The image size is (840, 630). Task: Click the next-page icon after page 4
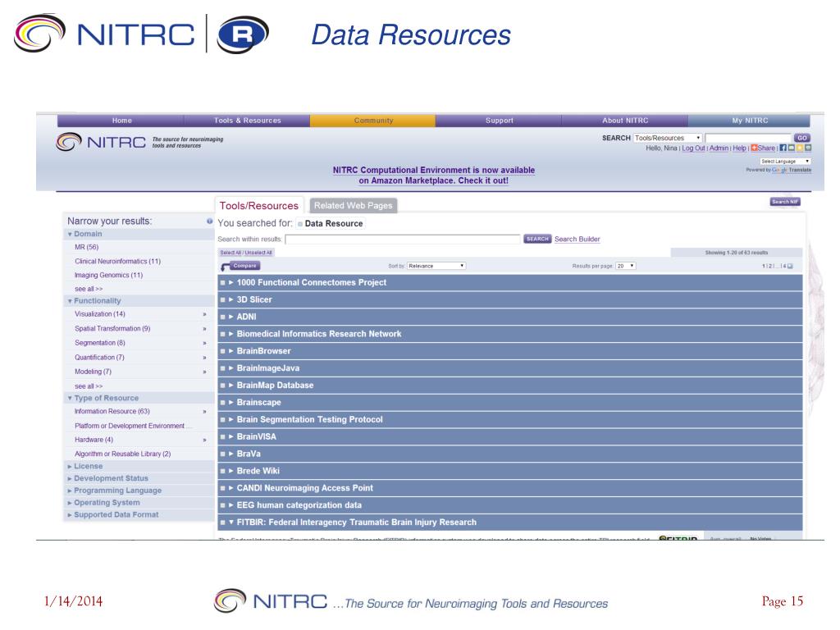[x=790, y=266]
